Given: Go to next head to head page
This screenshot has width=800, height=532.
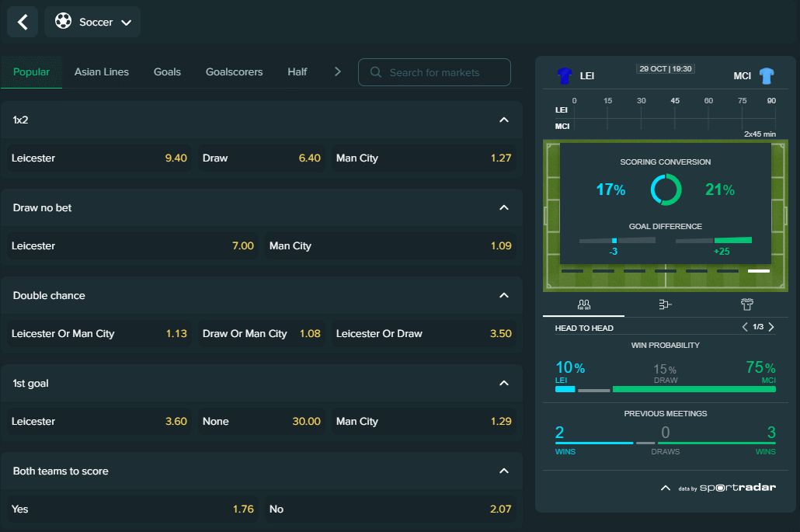Looking at the screenshot, I should pyautogui.click(x=771, y=327).
